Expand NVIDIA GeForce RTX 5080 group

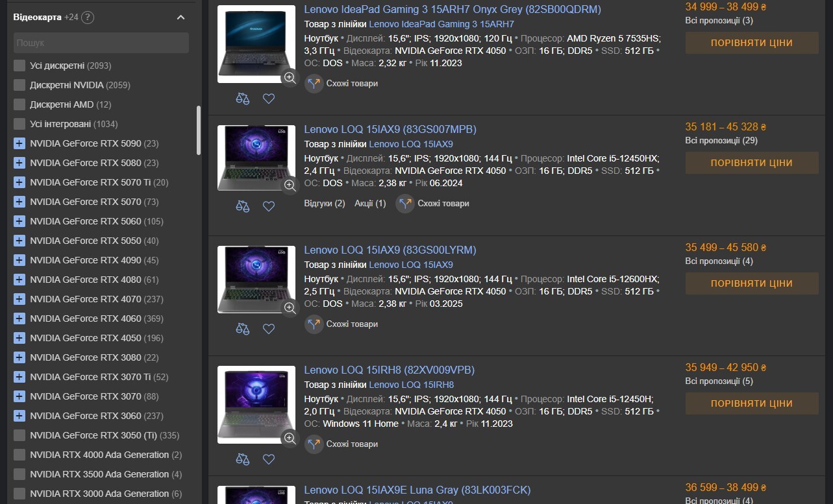point(19,163)
